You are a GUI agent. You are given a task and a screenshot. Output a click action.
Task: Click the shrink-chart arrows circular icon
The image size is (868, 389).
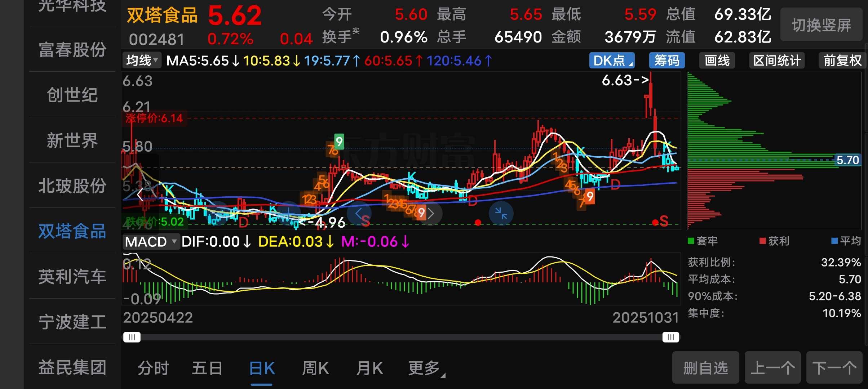click(x=501, y=214)
